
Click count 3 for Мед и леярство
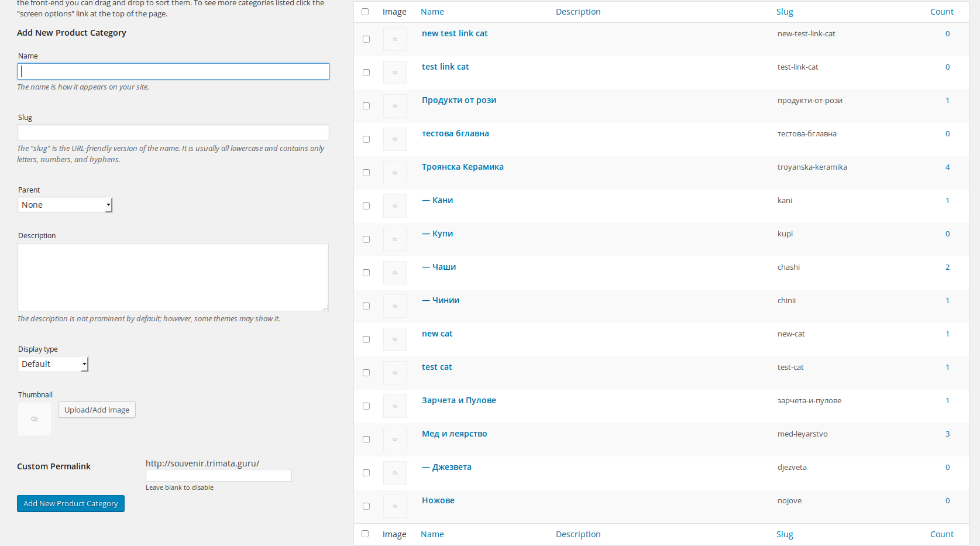948,434
